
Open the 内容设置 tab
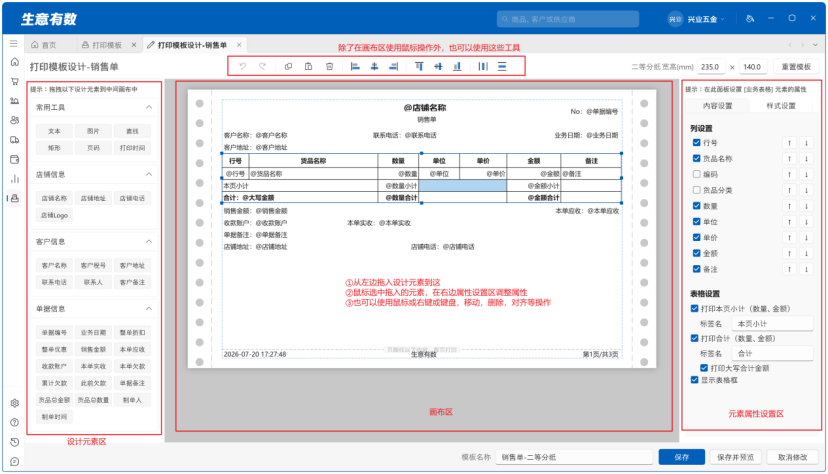pyautogui.click(x=717, y=106)
